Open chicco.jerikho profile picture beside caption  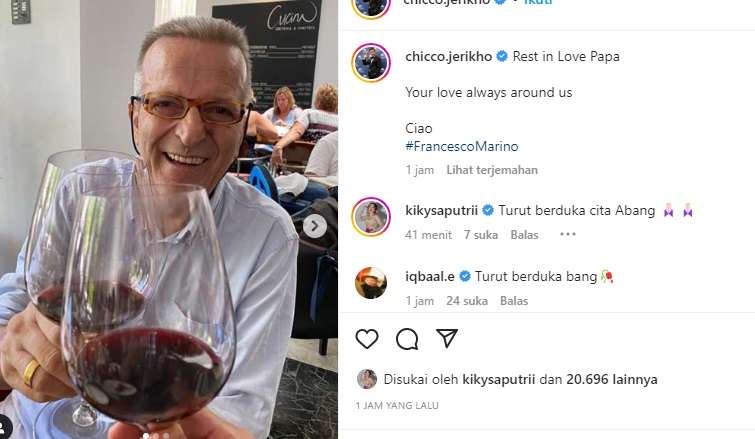[371, 63]
